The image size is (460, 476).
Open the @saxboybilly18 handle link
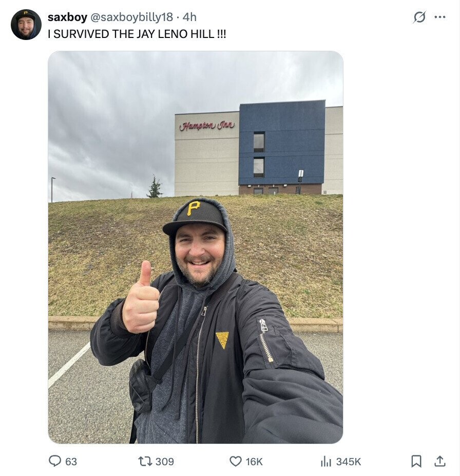click(x=131, y=17)
